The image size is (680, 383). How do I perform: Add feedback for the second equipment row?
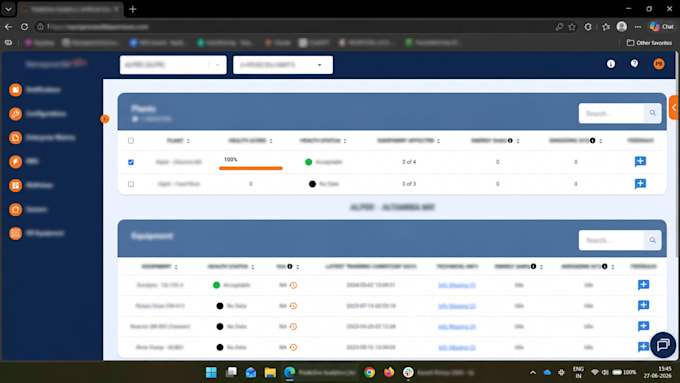point(643,305)
